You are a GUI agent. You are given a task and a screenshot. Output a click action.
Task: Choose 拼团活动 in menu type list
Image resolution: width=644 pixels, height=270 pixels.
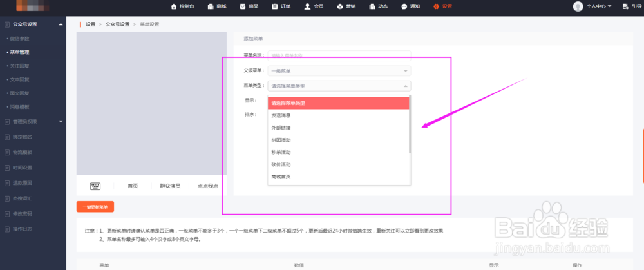339,140
